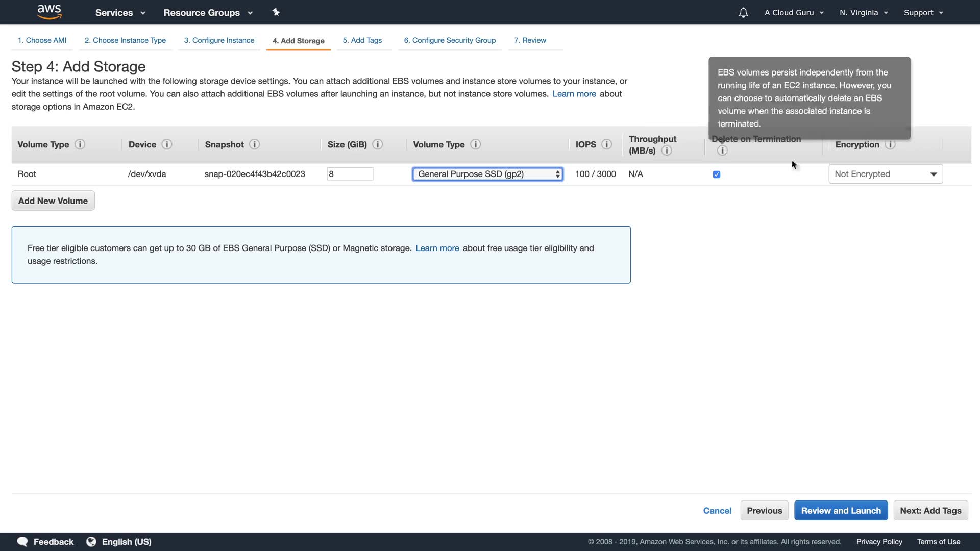Open Learn more free usage tier link
Viewport: 980px width, 551px height.
click(x=437, y=248)
